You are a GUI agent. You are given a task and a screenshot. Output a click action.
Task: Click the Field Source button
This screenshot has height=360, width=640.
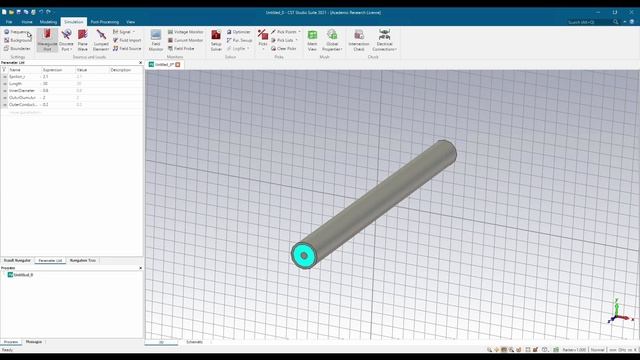click(127, 49)
